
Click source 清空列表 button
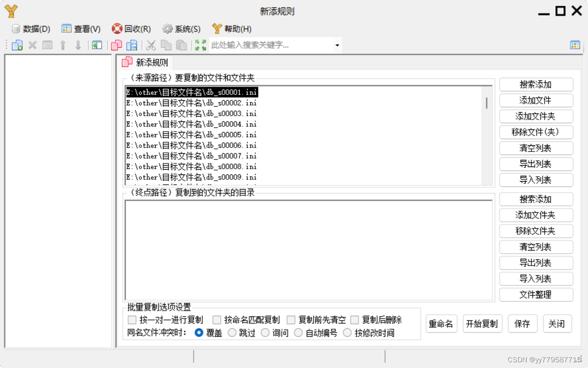536,148
